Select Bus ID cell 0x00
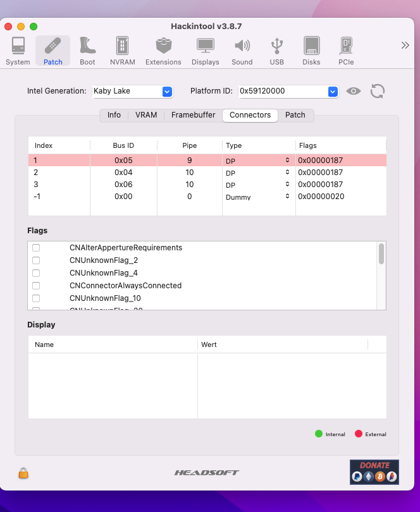Viewport: 420px width, 512px height. pos(123,197)
